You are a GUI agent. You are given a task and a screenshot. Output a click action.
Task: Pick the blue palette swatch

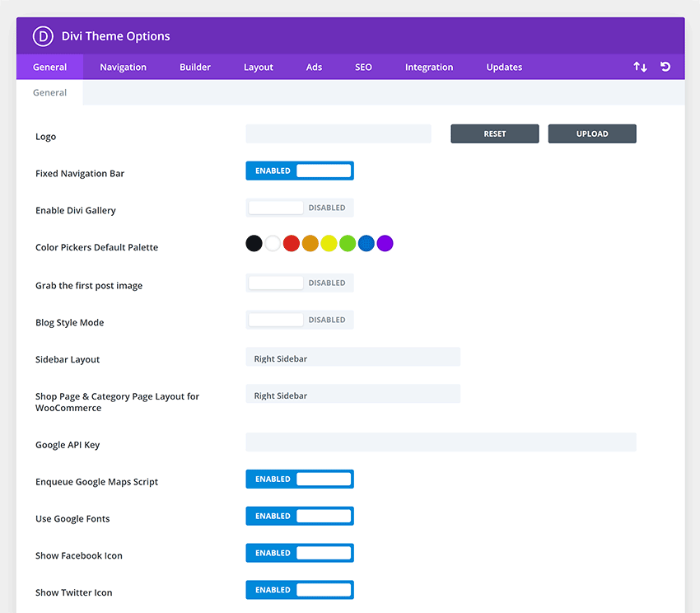tap(366, 244)
